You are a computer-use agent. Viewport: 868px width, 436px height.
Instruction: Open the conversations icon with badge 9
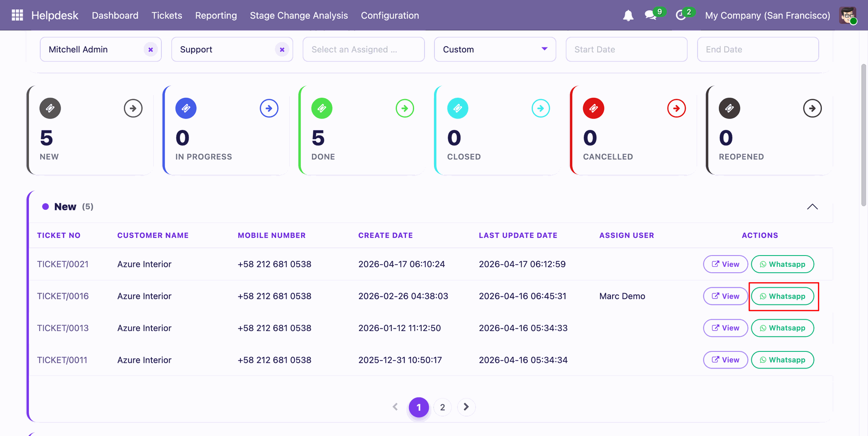(x=651, y=15)
